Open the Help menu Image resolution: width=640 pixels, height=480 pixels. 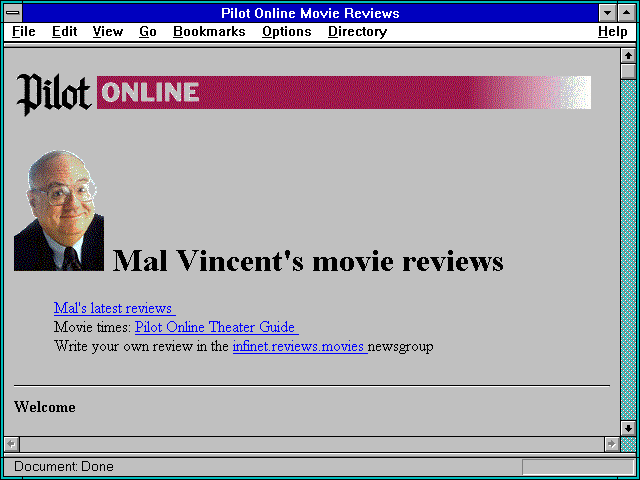[613, 32]
